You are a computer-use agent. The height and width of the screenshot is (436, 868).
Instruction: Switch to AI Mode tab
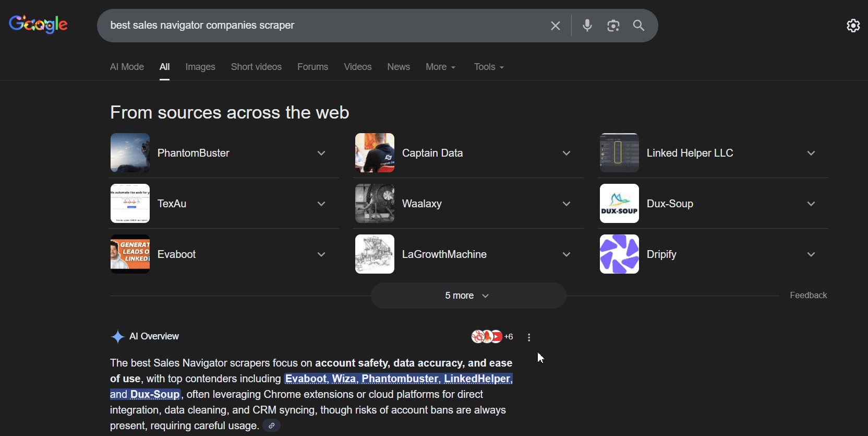click(x=127, y=67)
